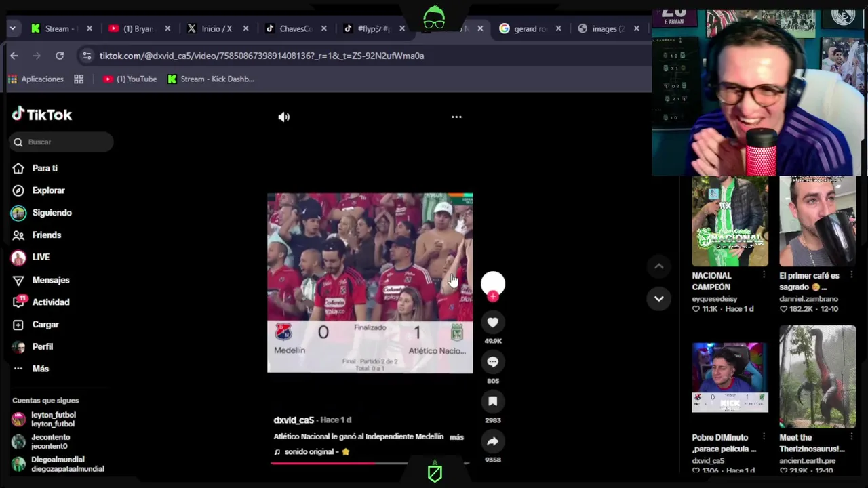Click the TikTok logo

(42, 114)
